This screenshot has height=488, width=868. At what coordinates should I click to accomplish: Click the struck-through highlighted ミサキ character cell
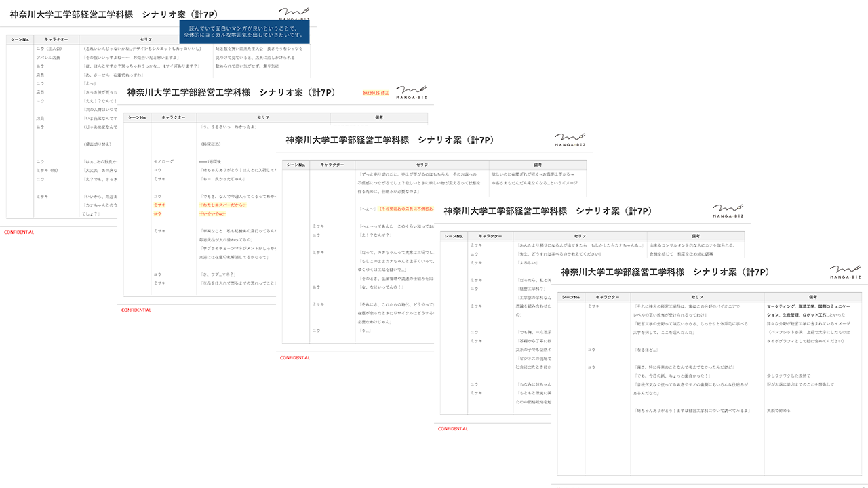[x=159, y=204]
